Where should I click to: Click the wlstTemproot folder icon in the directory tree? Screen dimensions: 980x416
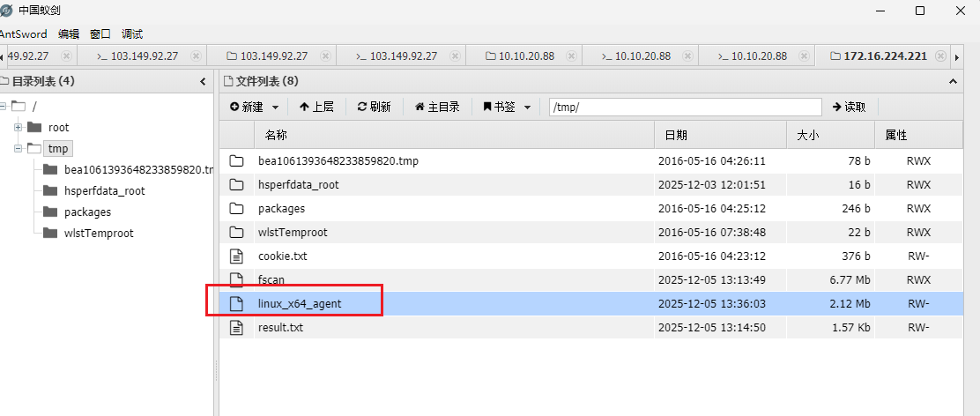click(49, 234)
